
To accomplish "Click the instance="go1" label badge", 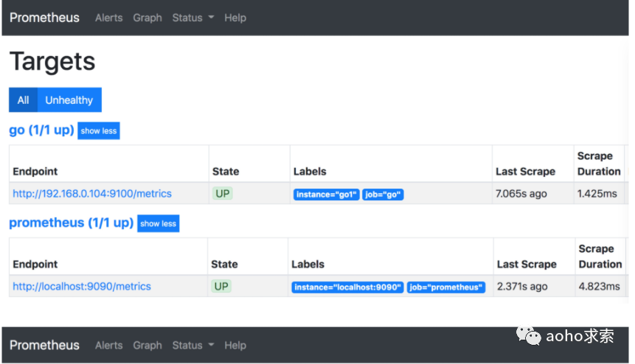I will 326,195.
